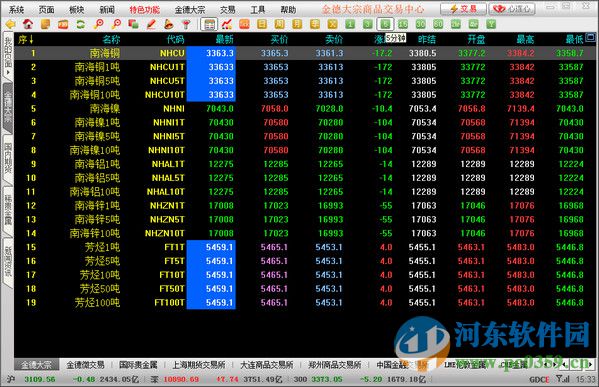Viewport: 599px width, 387px height.
Task: Click the red-green overlapping squares icon
Action: pyautogui.click(x=133, y=24)
